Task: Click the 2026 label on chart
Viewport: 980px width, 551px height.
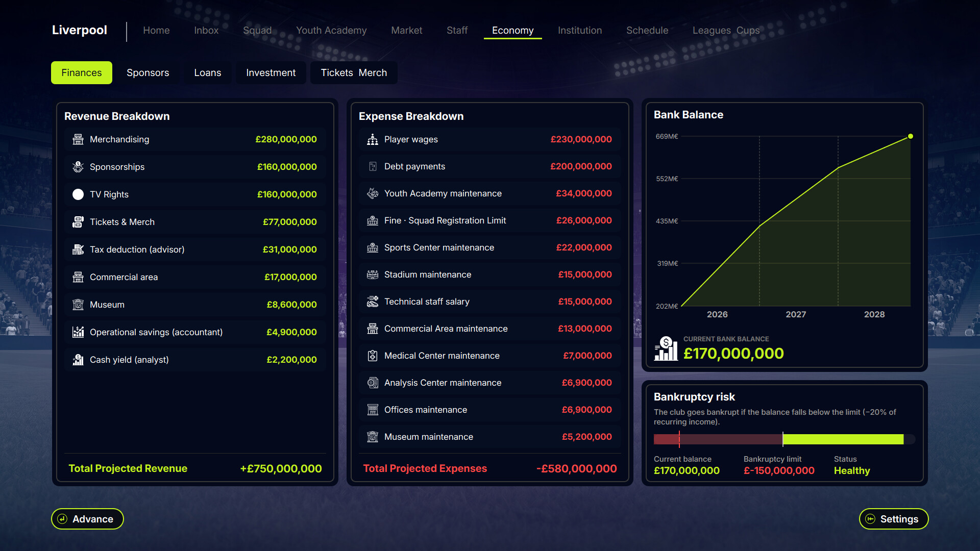Action: [x=717, y=314]
